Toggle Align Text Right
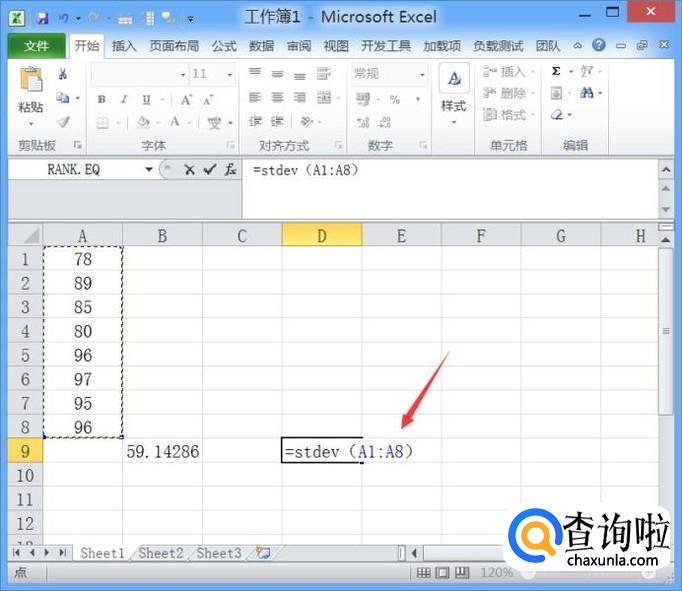 300,98
